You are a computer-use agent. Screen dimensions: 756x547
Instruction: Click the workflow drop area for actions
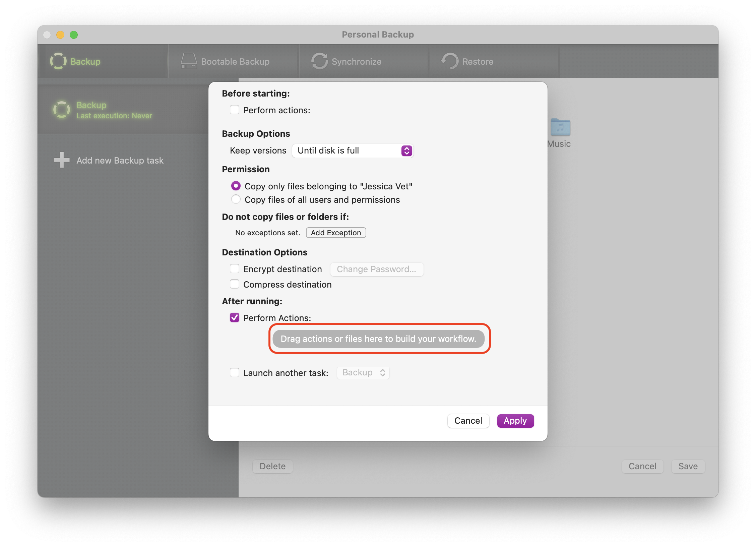378,339
